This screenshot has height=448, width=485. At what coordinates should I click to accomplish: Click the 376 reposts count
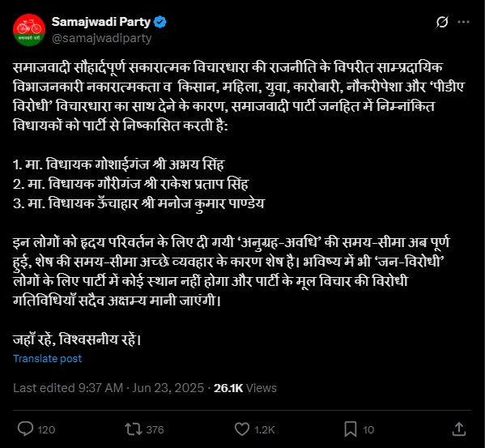click(155, 429)
